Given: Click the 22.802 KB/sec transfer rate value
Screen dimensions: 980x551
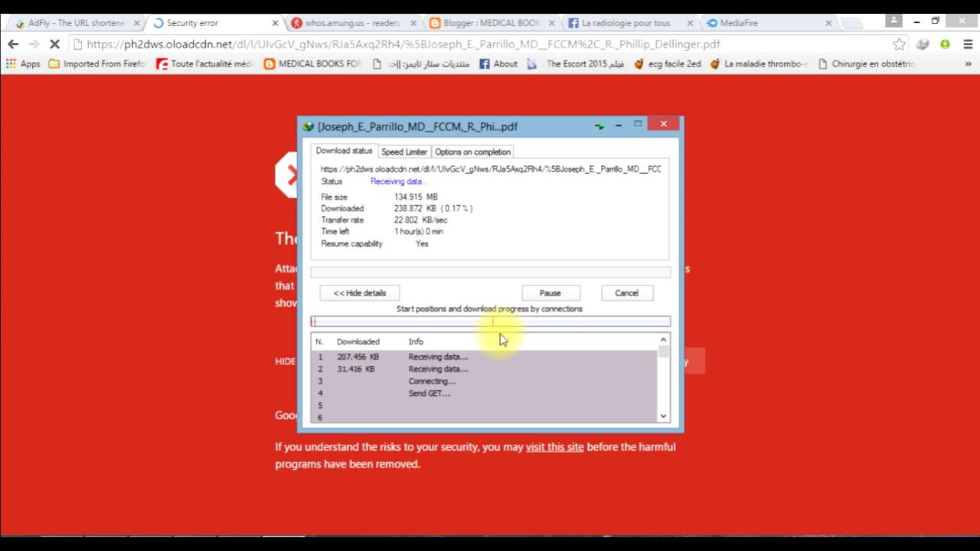Looking at the screenshot, I should (420, 220).
